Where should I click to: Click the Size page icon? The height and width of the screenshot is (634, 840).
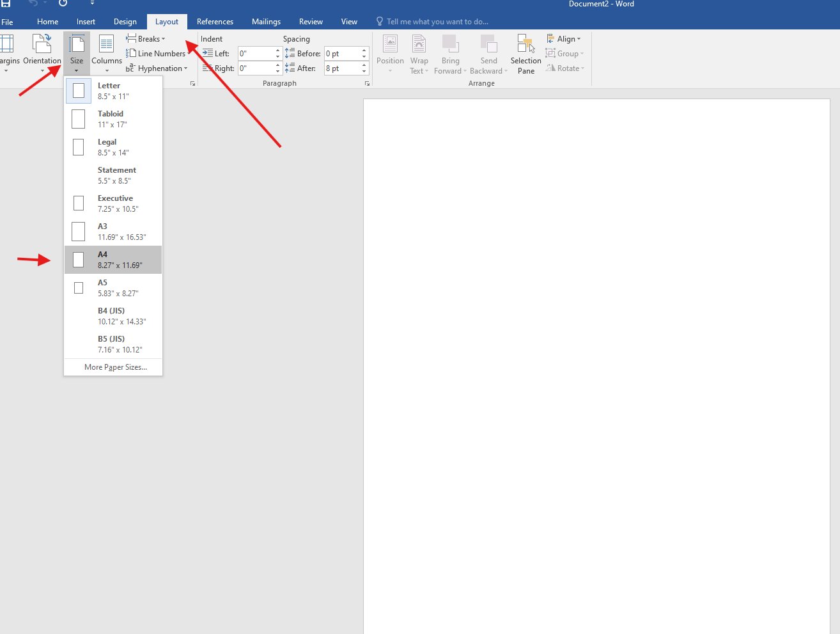pos(77,45)
